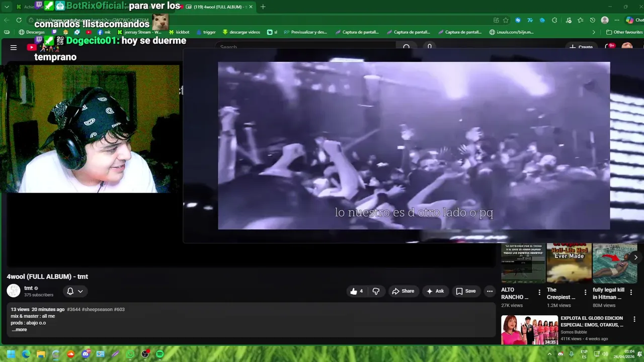Screen dimensions: 644x362
Task: Open the descargar videos bookmark
Action: (241, 32)
